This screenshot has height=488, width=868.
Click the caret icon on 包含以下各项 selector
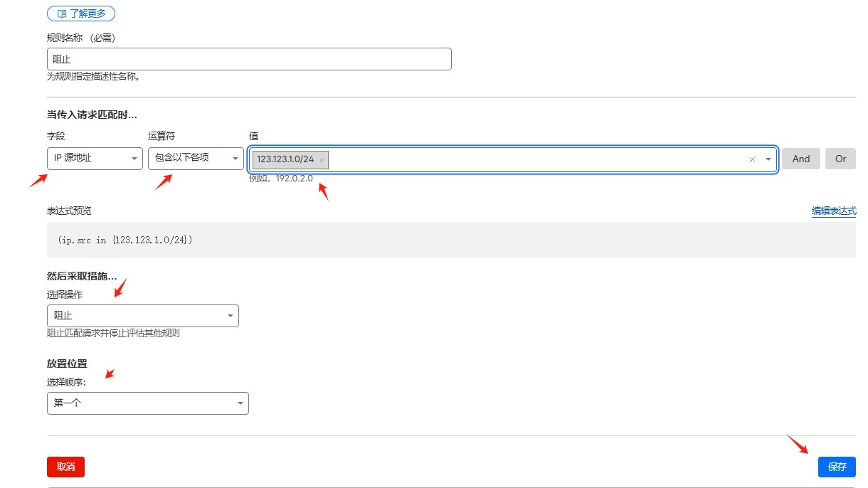(x=236, y=159)
